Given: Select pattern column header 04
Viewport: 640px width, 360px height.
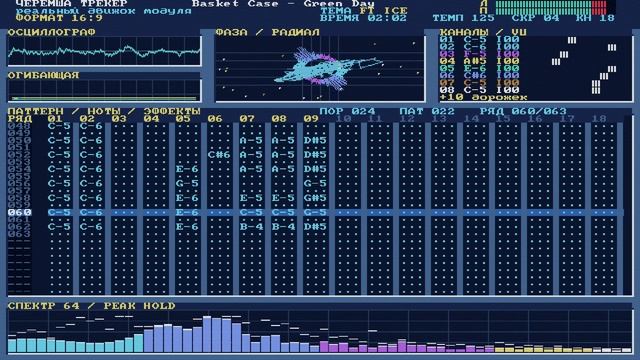Looking at the screenshot, I should click(x=151, y=119).
